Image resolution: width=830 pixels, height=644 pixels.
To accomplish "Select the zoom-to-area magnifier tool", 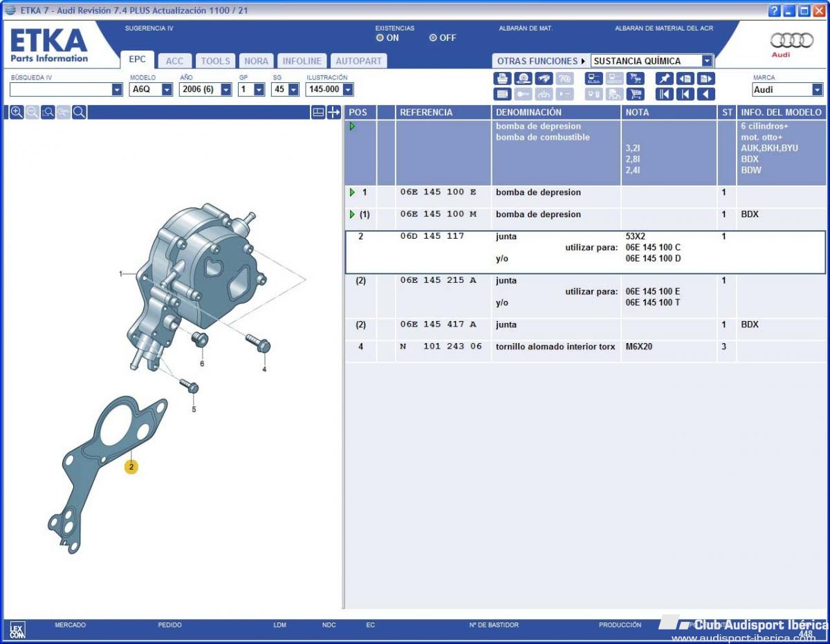I will [x=48, y=112].
